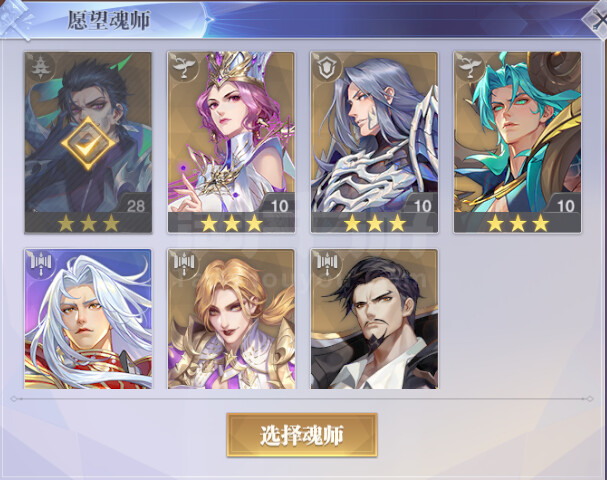Image resolution: width=607 pixels, height=480 pixels.
Task: Select the black-haired goateed soul master card
Action: (x=374, y=319)
